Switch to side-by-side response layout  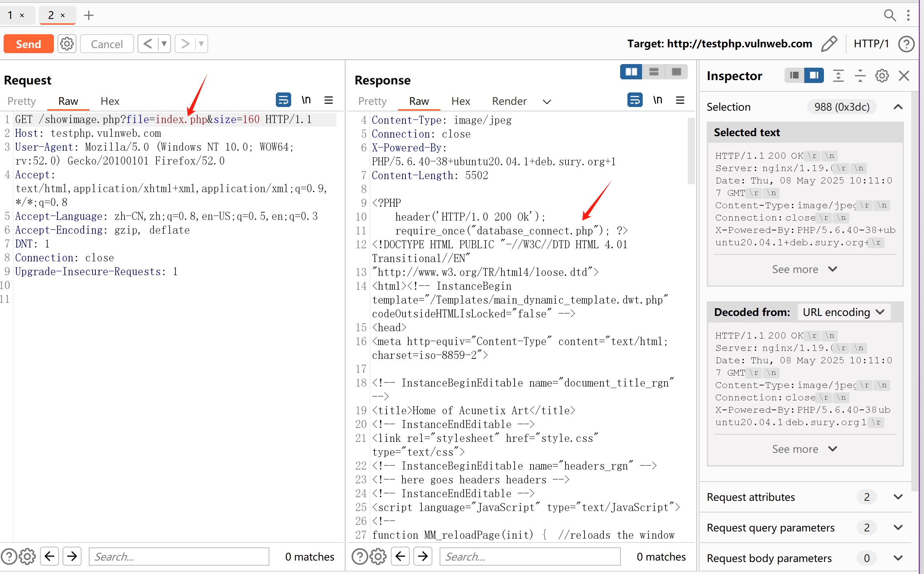(631, 72)
